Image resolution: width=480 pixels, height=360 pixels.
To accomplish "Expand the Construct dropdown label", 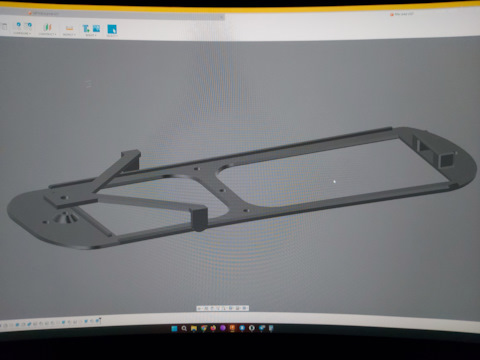I will point(47,34).
